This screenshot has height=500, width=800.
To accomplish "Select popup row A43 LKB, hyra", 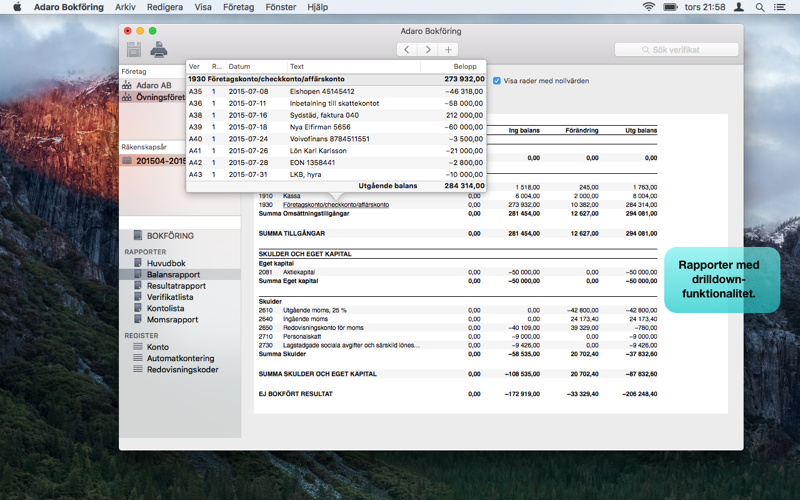I will pyautogui.click(x=336, y=174).
